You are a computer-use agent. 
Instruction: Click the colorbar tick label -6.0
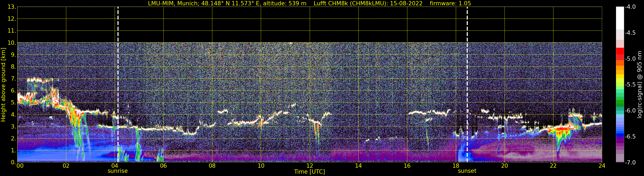(x=630, y=110)
